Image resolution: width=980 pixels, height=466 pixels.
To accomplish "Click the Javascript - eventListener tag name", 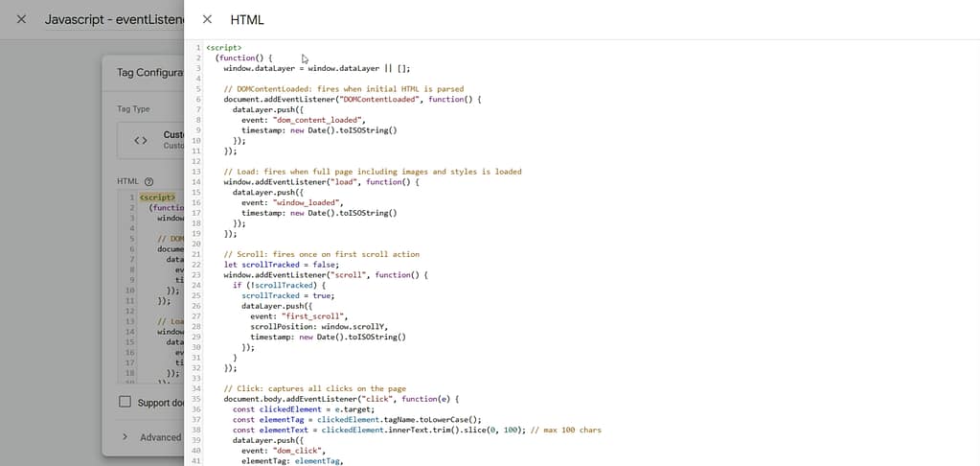I will [x=113, y=19].
